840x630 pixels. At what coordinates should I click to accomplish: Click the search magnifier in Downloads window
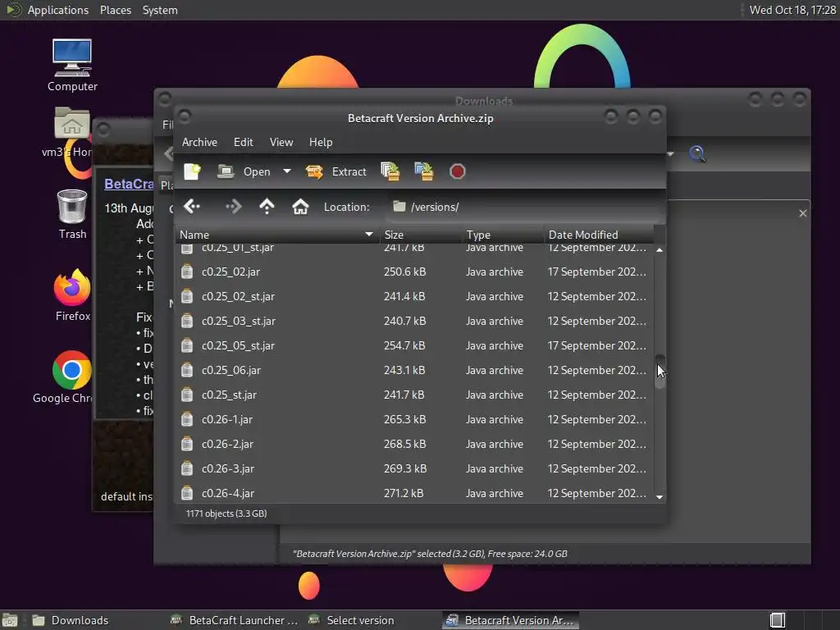(697, 154)
